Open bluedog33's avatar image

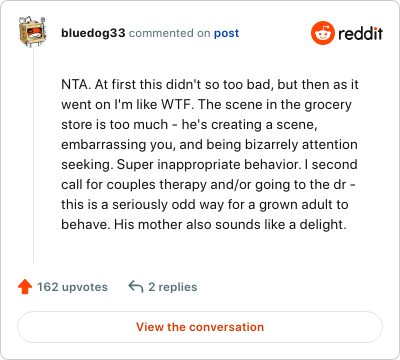click(x=32, y=32)
